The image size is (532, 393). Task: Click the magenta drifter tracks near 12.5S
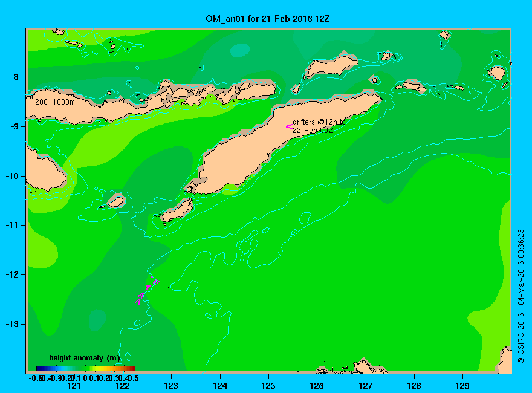[148, 290]
